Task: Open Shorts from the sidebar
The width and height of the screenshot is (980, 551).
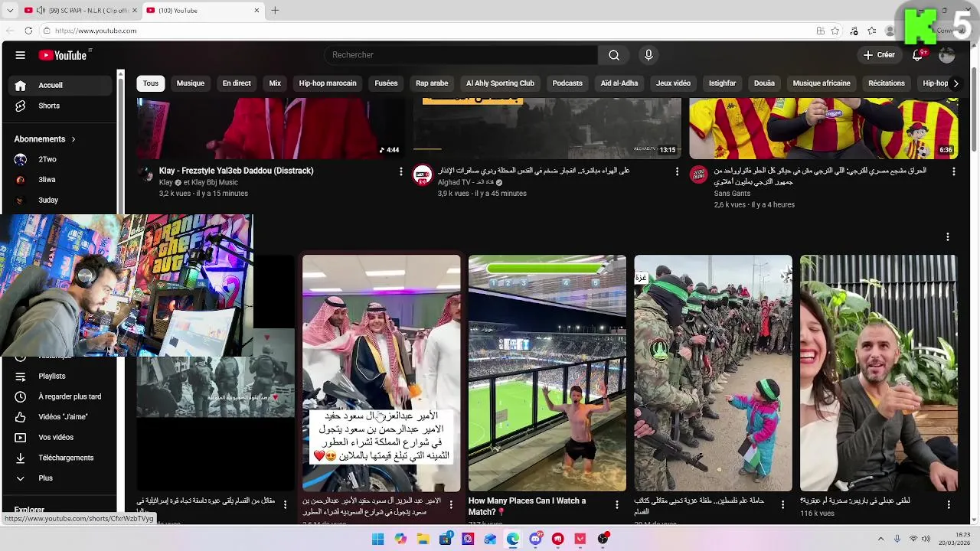Action: [x=61, y=106]
